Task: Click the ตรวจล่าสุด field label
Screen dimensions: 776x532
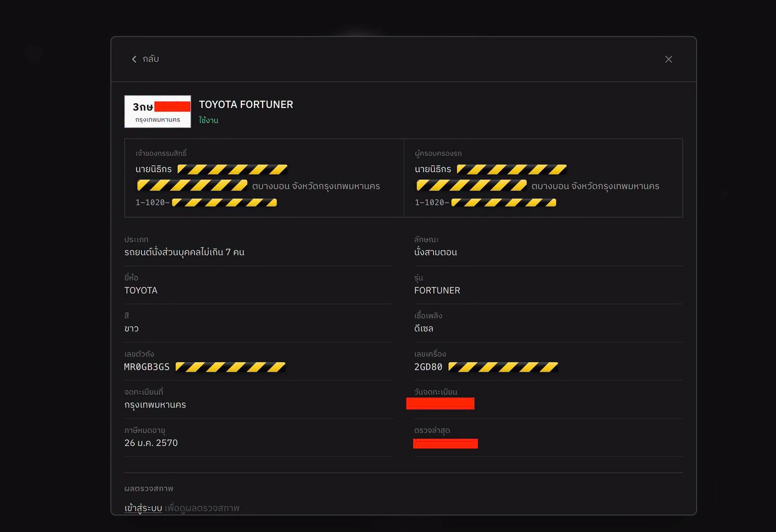Action: [x=432, y=430]
